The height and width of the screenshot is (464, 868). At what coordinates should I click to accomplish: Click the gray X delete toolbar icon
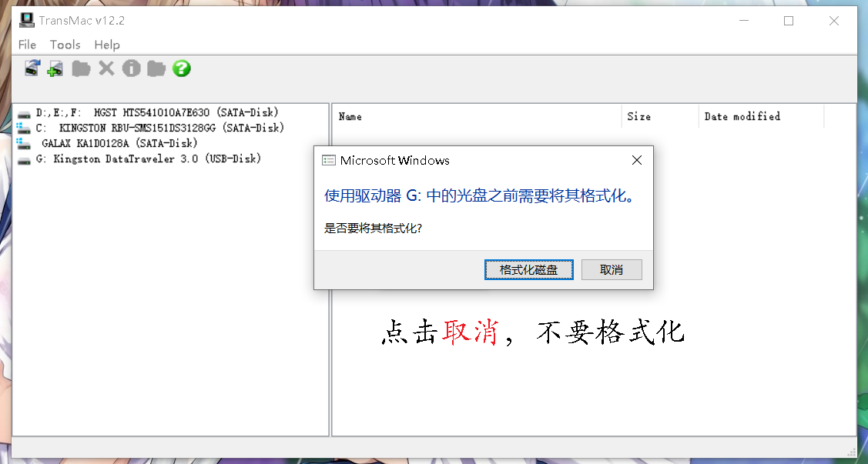[106, 68]
